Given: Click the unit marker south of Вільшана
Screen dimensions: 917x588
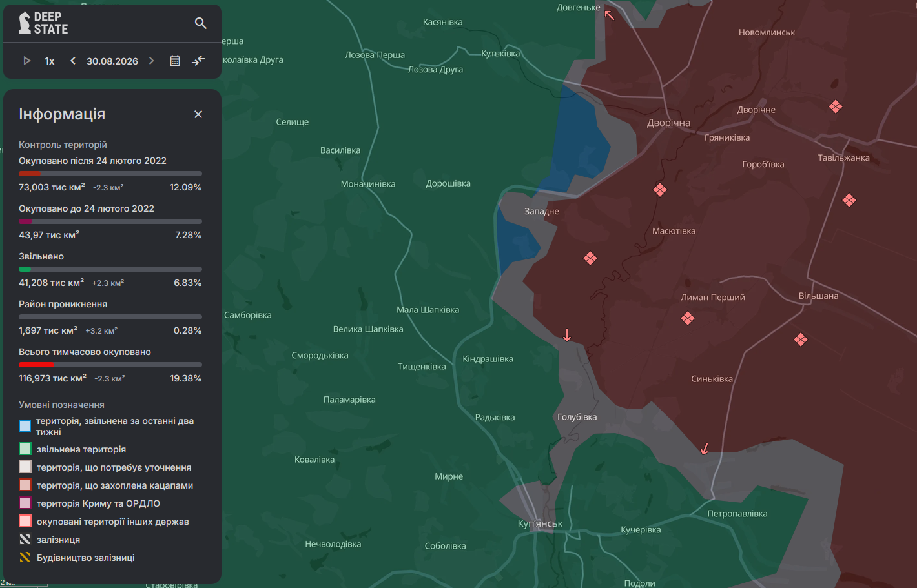Looking at the screenshot, I should click(801, 340).
